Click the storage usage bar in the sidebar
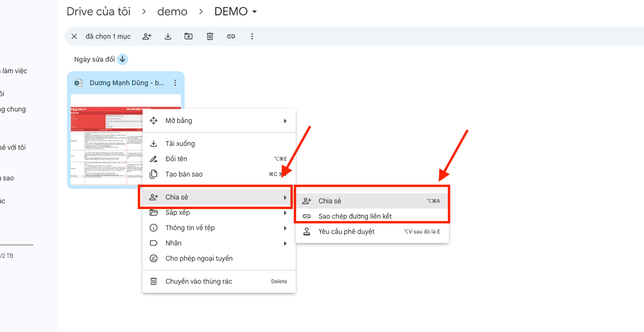The image size is (644, 332). coord(17,245)
